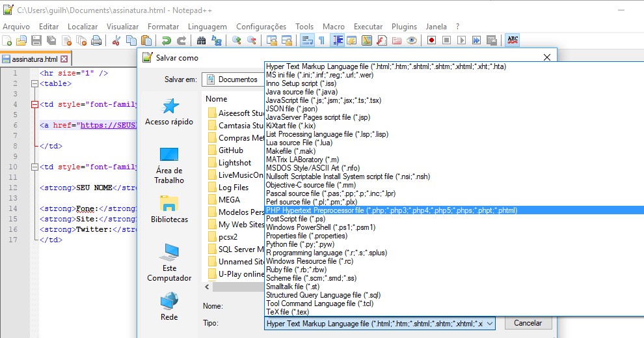Start macro recording with red circle icon
Image resolution: width=644 pixels, height=338 pixels.
point(432,40)
